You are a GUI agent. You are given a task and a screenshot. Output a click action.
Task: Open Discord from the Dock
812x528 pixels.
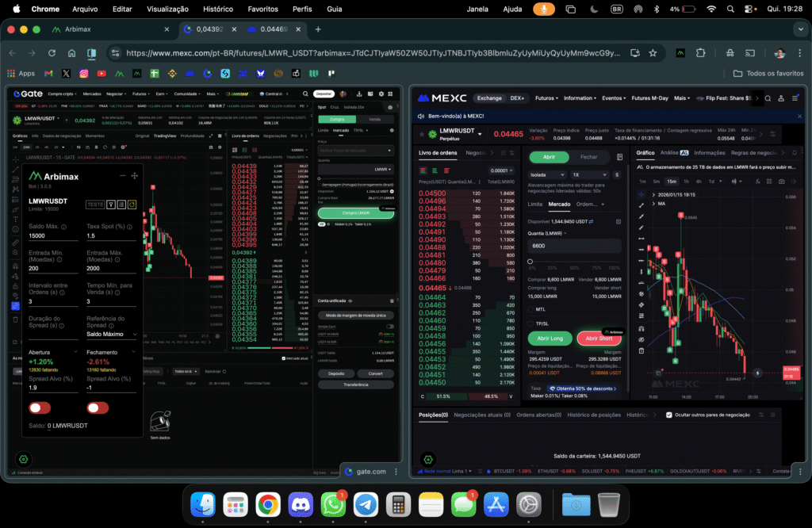pos(301,504)
